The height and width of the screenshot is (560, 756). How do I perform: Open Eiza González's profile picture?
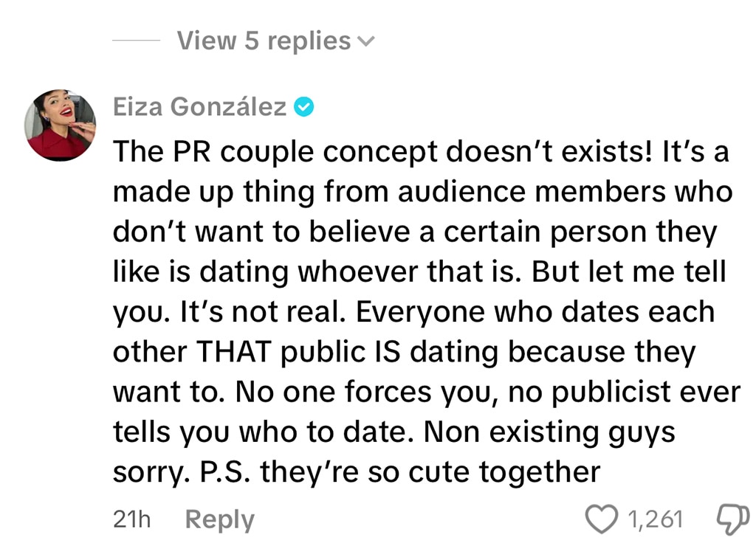61,125
